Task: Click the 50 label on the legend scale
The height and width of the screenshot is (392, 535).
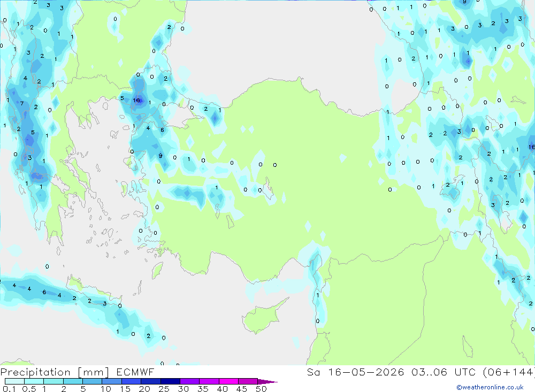Action: point(261,389)
